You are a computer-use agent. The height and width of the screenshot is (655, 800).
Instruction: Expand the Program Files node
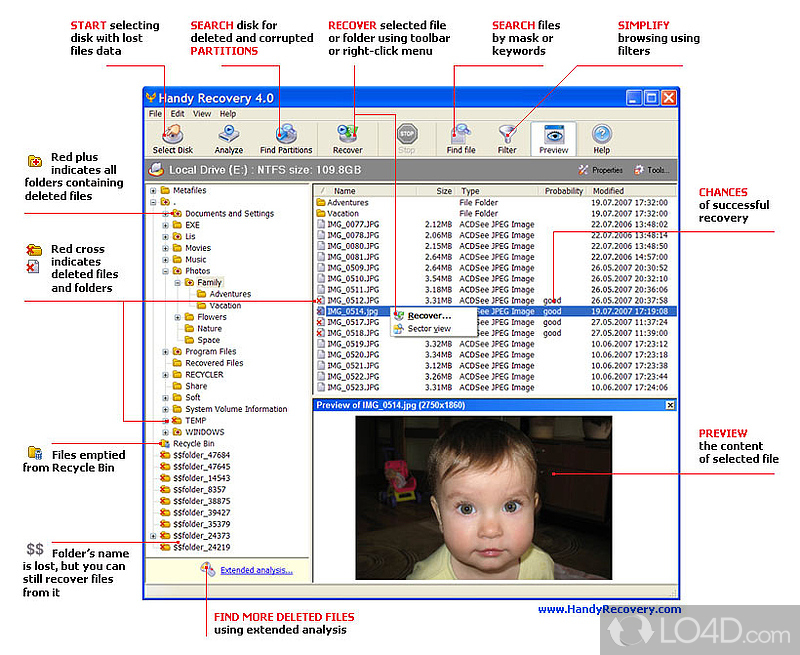click(165, 352)
